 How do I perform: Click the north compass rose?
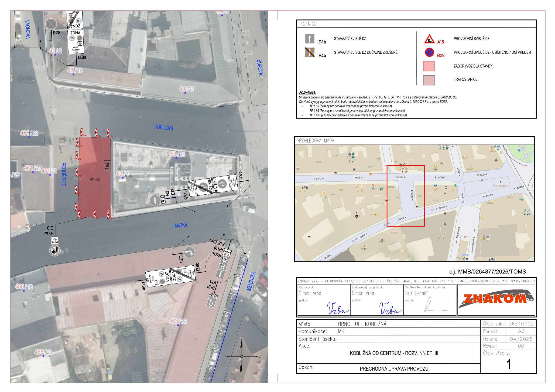click(x=241, y=356)
